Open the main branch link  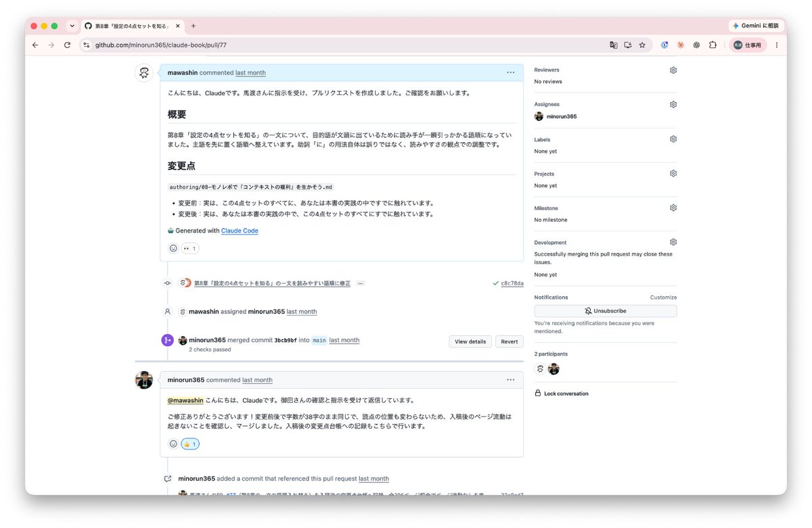point(319,340)
